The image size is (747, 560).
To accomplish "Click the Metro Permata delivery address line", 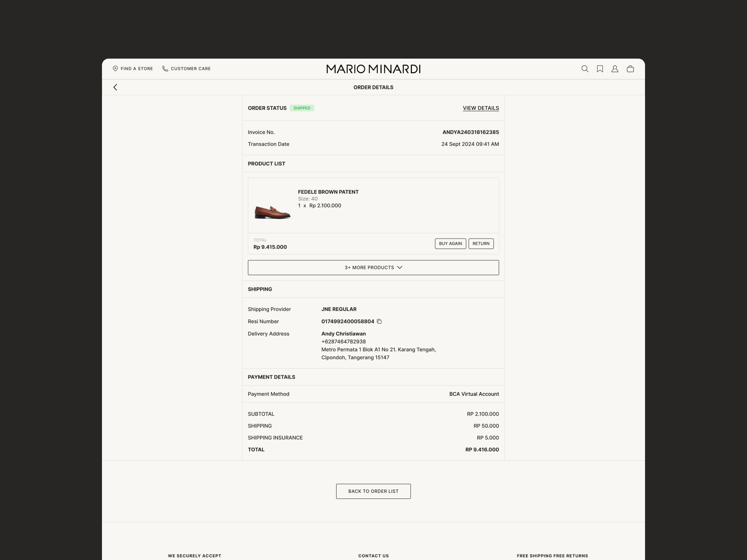I will [x=379, y=350].
